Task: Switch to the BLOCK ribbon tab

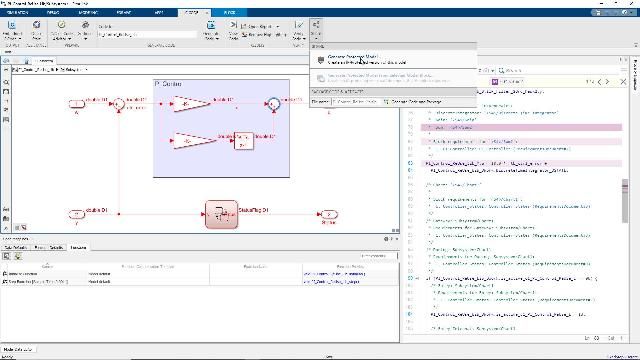Action: [x=229, y=13]
